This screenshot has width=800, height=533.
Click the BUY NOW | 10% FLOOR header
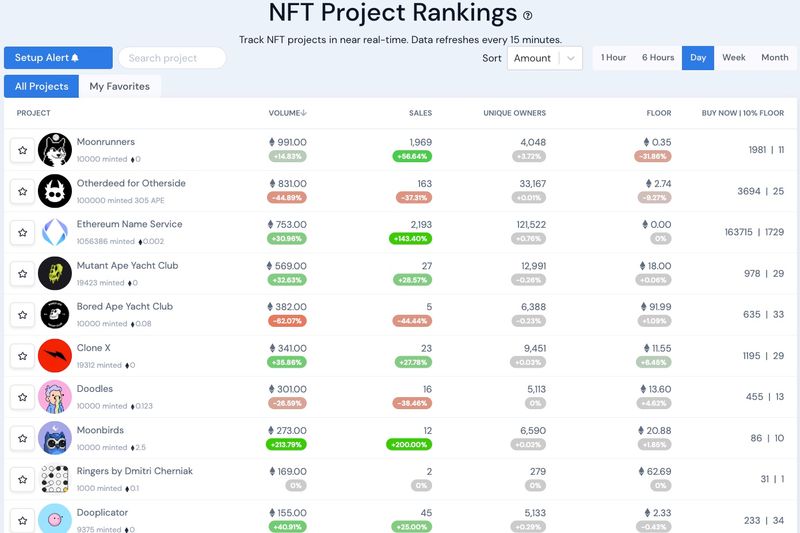coord(742,113)
